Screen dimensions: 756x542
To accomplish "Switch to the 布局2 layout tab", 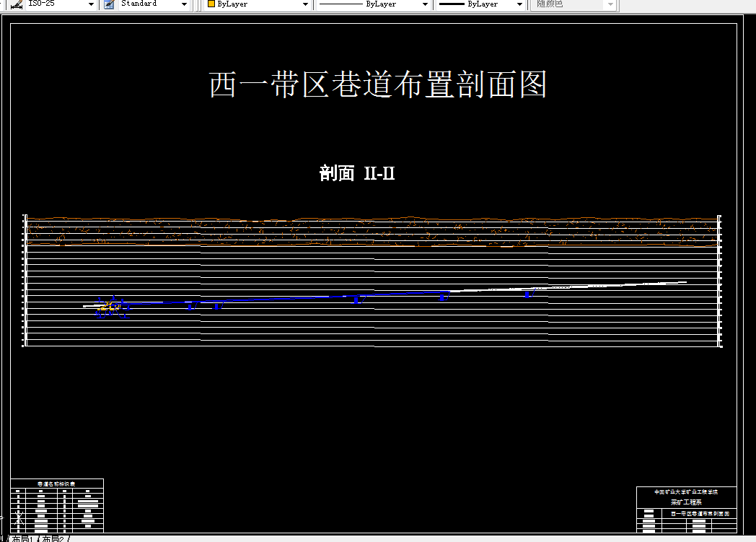I will coord(53,538).
